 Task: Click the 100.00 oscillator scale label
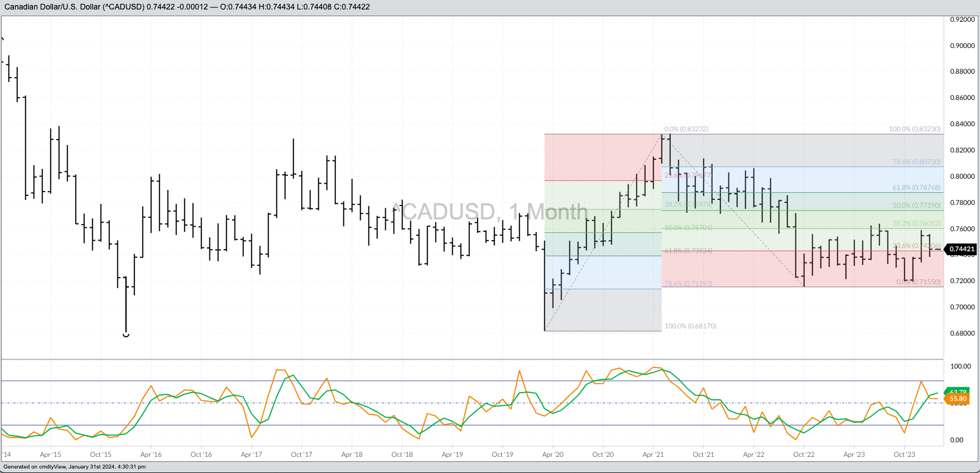point(960,366)
